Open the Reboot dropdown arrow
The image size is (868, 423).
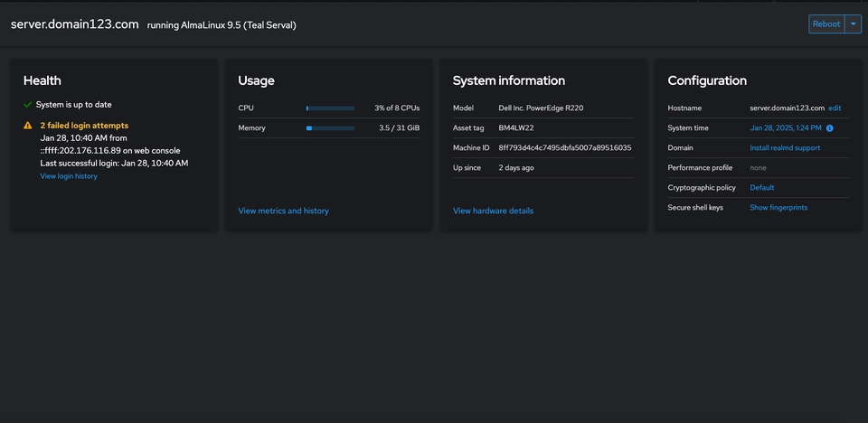coord(853,24)
